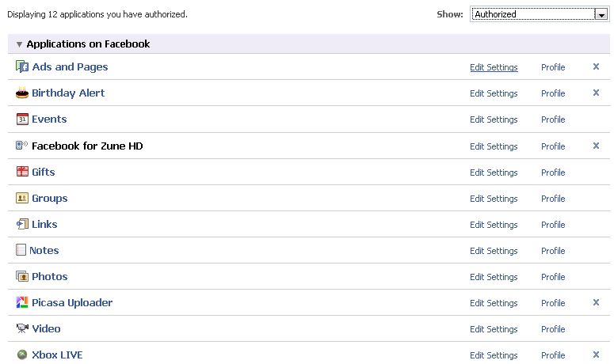Remove the Birthday Alert application
This screenshot has width=614, height=364.
596,93
